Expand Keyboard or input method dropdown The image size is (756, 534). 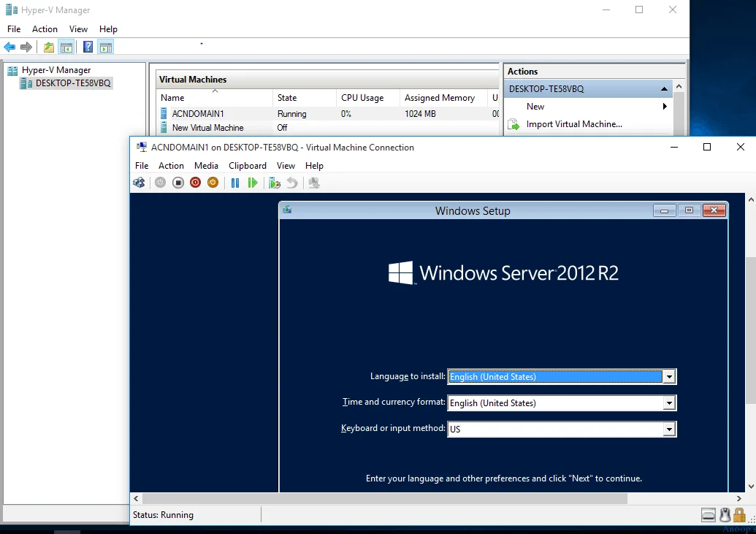click(668, 430)
